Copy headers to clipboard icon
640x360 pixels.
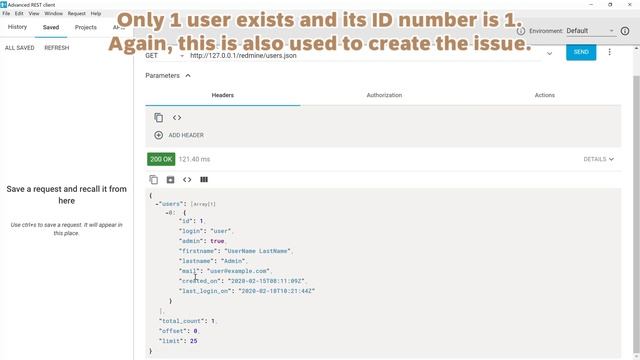tap(158, 118)
